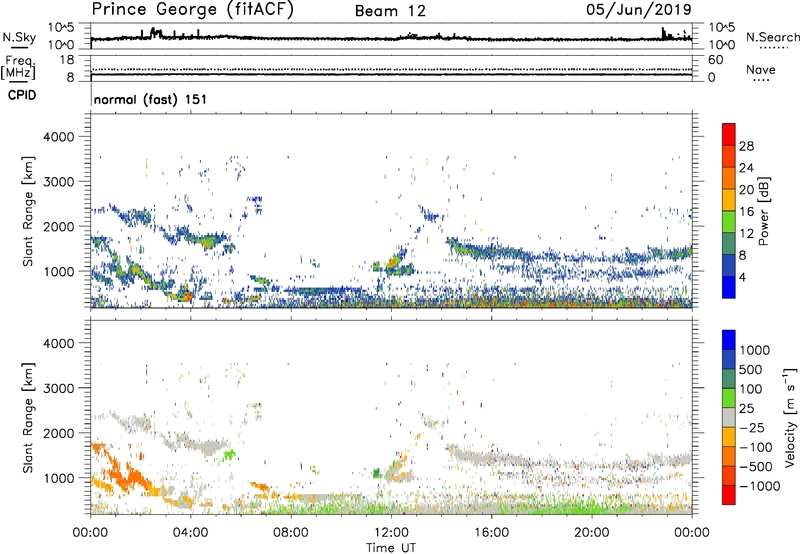
Task: Click the 'Power [dB]' colorbar title
Action: pos(764,211)
